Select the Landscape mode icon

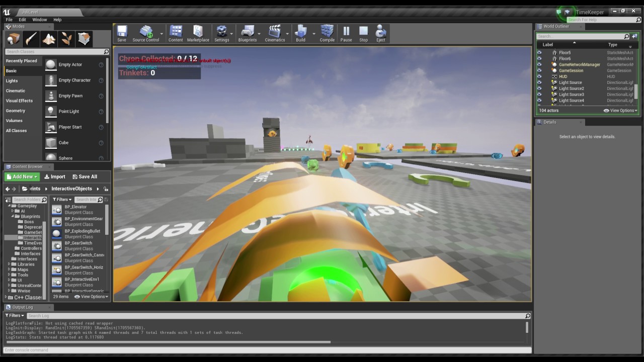pyautogui.click(x=49, y=39)
